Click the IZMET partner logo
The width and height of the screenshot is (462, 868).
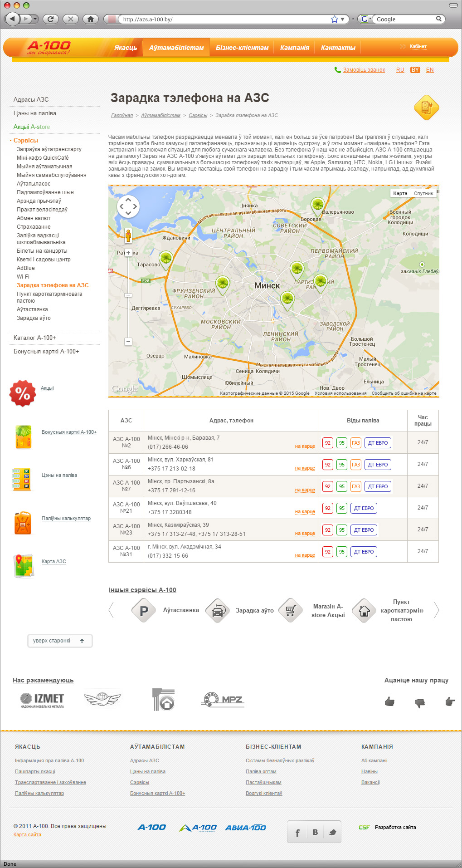(42, 700)
